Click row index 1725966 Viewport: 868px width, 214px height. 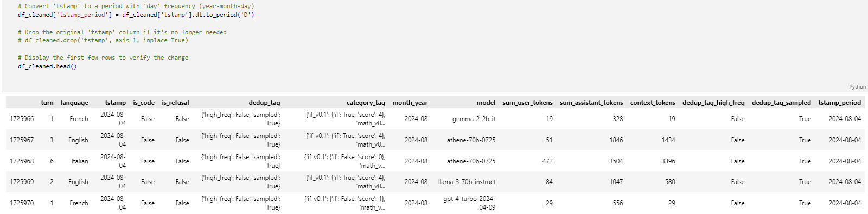point(22,119)
